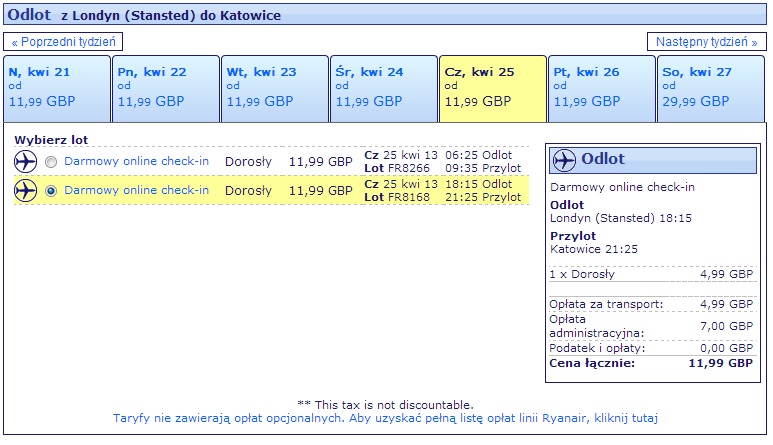This screenshot has height=445, width=773.
Task: Choose the Śr, kwi 24 date tab
Action: click(x=384, y=89)
